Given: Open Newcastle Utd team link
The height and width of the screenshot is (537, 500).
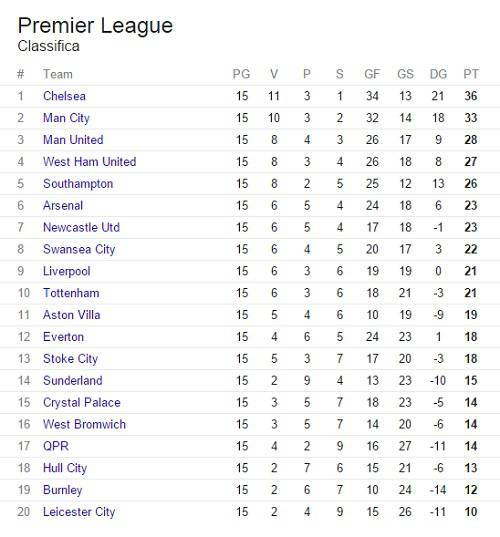Looking at the screenshot, I should 82,227.
